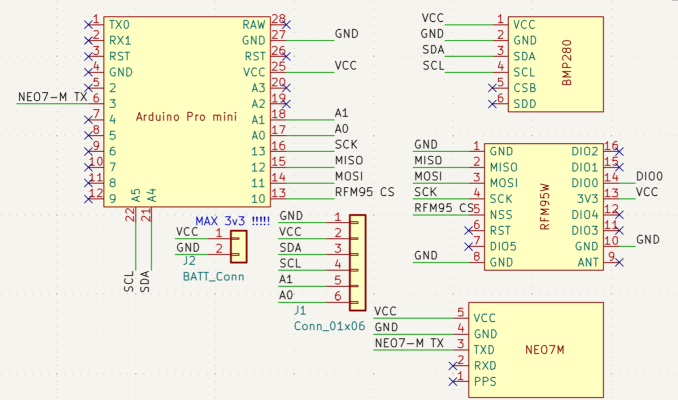Select no-connect marker on Arduino TX0 pin
This screenshot has height=400, width=678.
click(x=88, y=25)
